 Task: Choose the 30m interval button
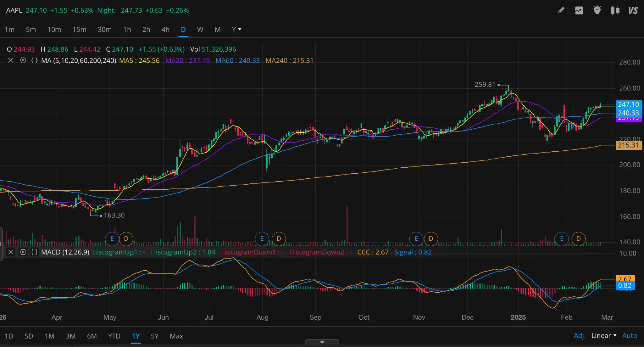tap(104, 29)
